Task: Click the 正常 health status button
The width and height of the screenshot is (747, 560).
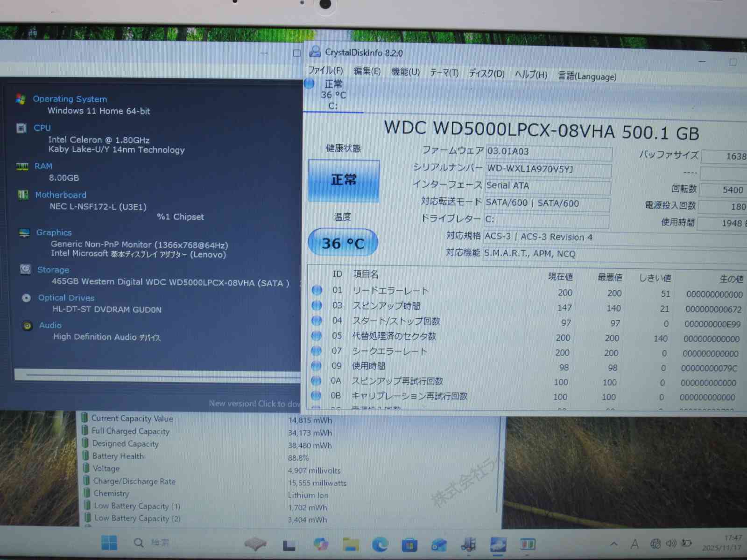Action: click(x=344, y=180)
